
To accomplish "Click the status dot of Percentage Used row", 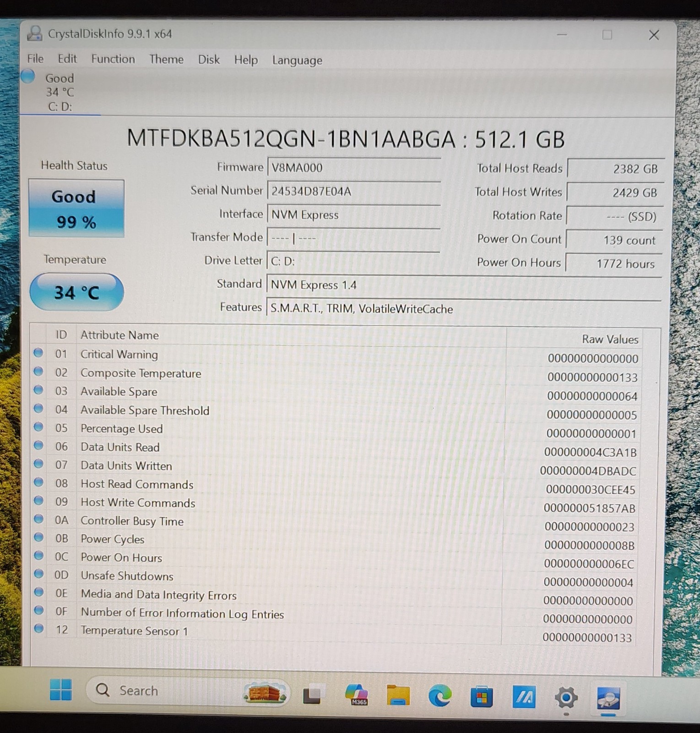I will 38,427.
